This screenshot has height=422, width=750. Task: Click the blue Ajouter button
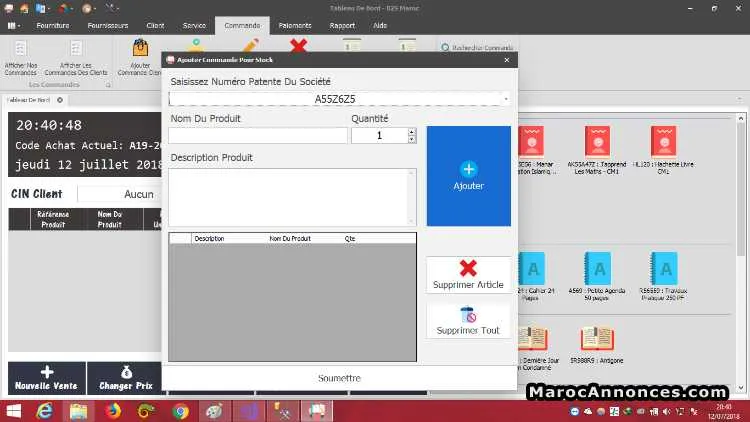click(468, 176)
